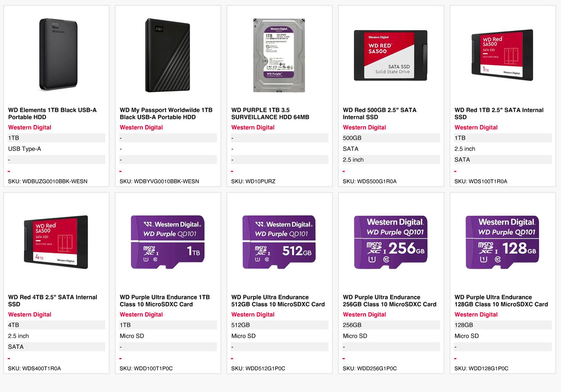Click WD PURPLE 1TB 3.5 SURVEILLANCE title

click(270, 113)
